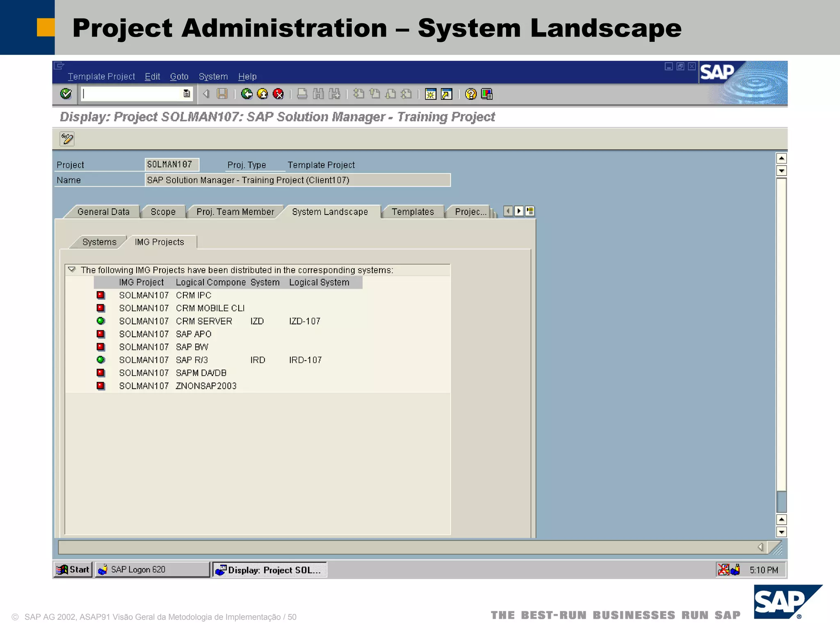The height and width of the screenshot is (630, 840).
Task: Click the status bar expand triangle
Action: (x=760, y=547)
